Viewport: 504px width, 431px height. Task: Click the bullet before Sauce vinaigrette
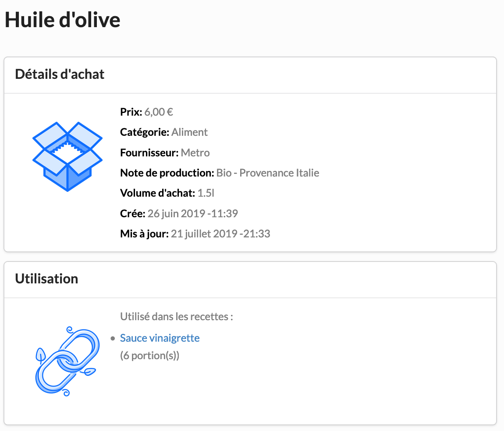(113, 338)
